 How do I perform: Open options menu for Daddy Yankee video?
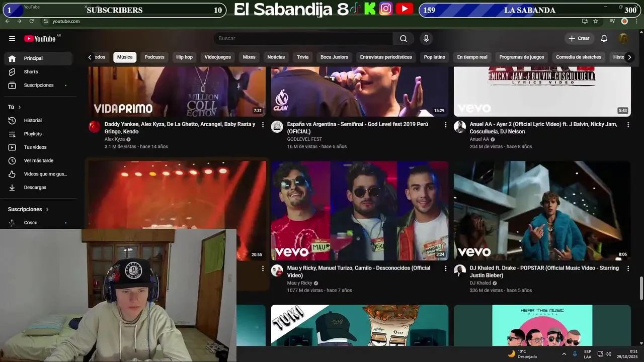pos(263,125)
